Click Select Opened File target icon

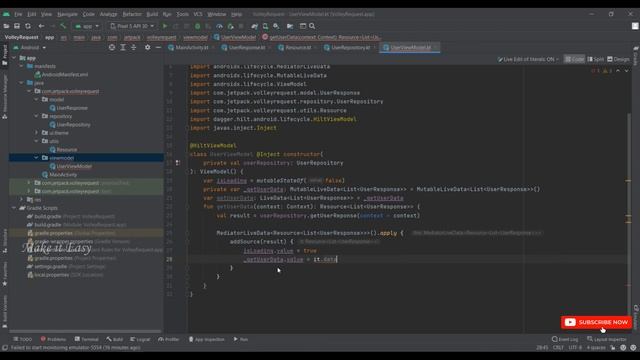point(112,47)
